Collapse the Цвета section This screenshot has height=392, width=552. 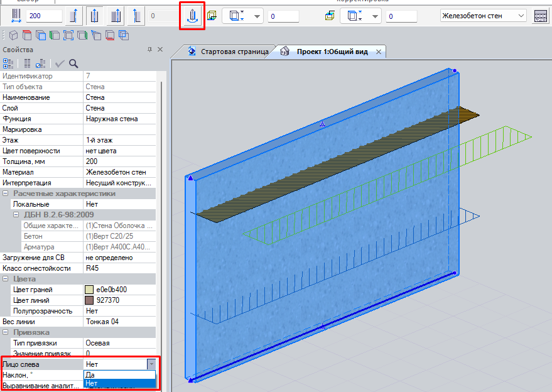pyautogui.click(x=6, y=279)
